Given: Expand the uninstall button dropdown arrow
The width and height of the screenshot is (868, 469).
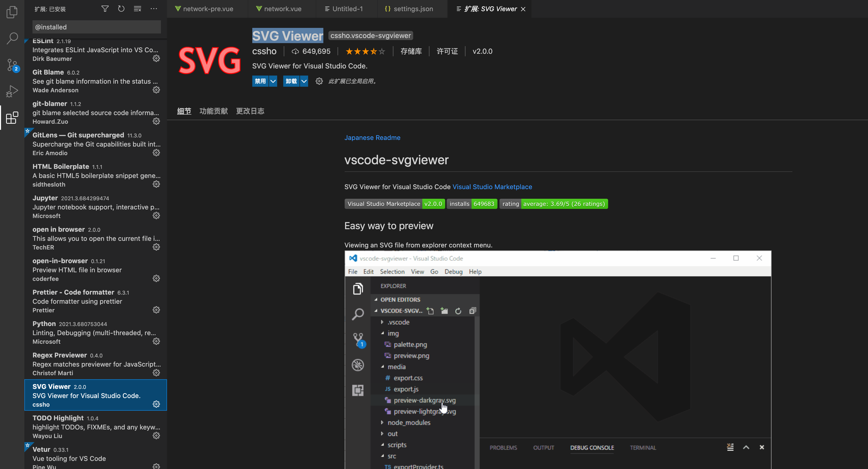Looking at the screenshot, I should click(304, 81).
